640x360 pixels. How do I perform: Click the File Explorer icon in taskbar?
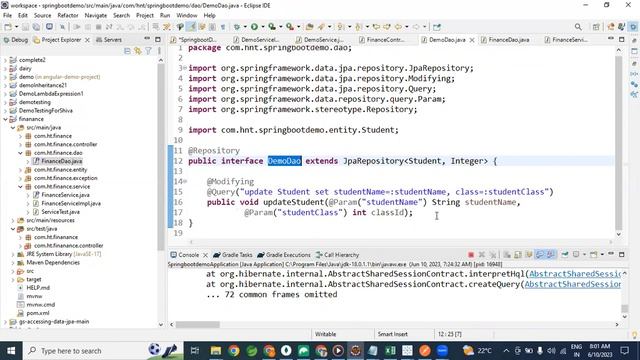pyautogui.click(x=216, y=351)
